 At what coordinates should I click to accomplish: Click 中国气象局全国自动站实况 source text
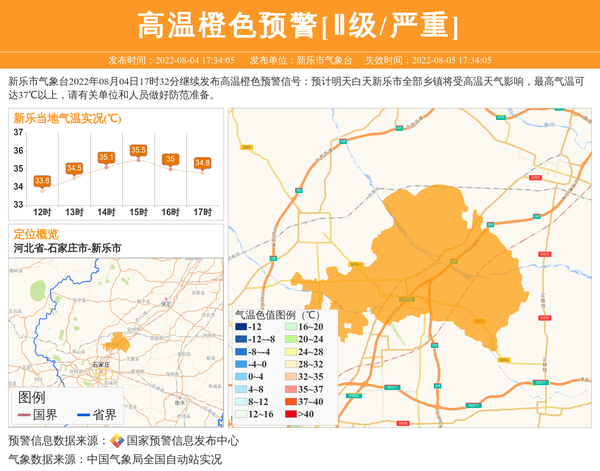(x=154, y=459)
